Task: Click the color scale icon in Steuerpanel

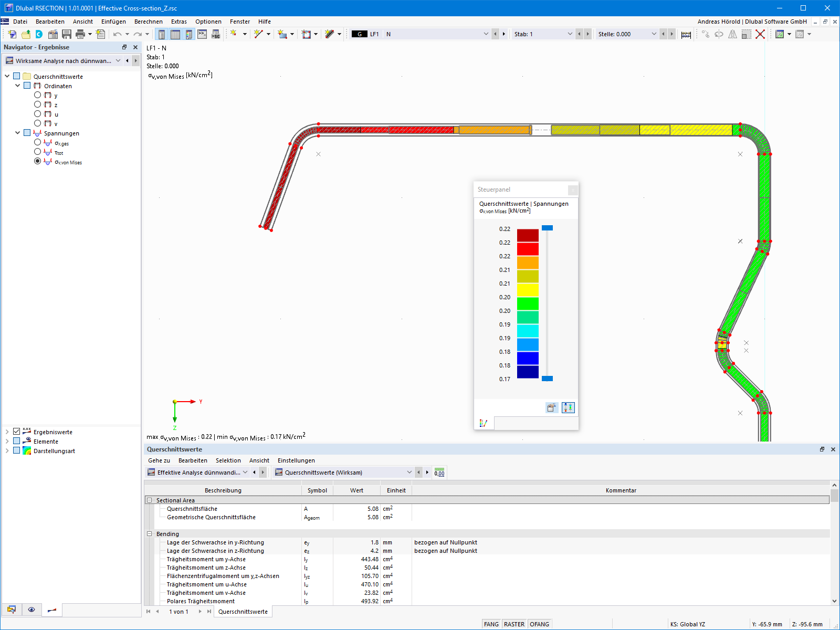Action: tap(568, 407)
